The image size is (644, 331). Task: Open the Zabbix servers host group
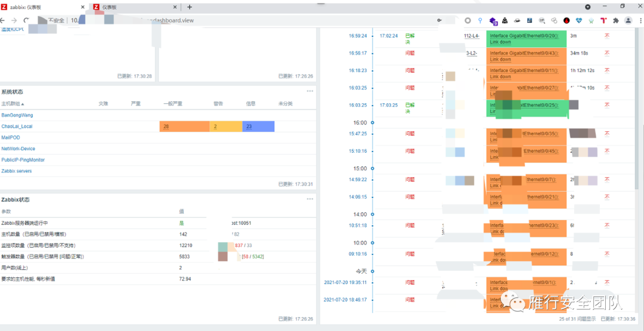point(17,171)
